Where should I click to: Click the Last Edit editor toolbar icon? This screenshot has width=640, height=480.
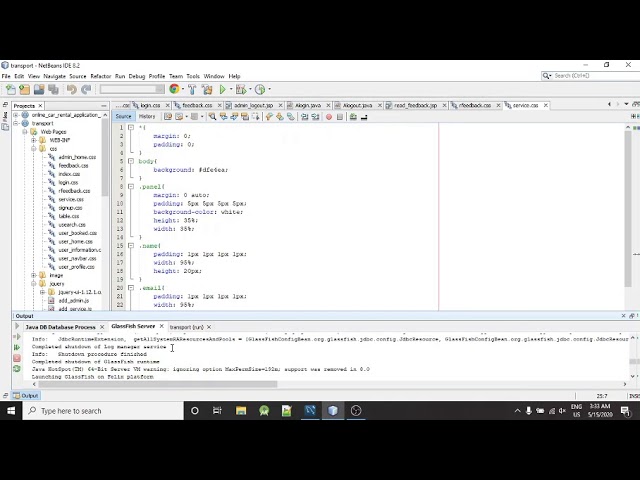coord(168,117)
